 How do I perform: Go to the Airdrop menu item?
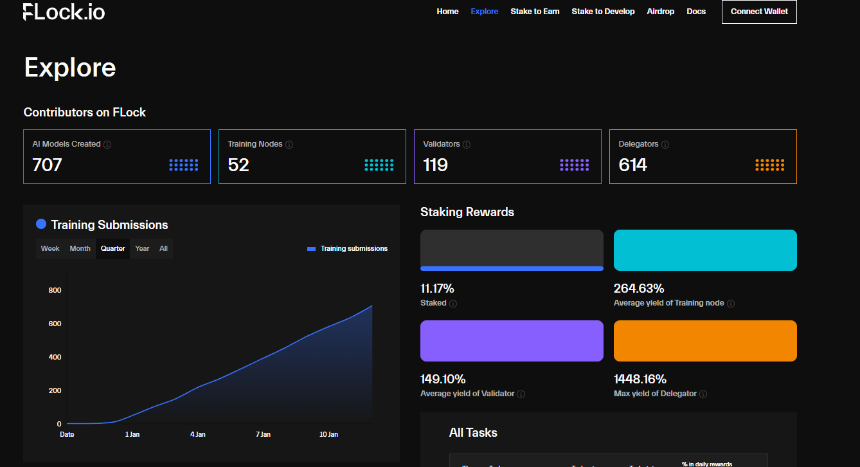(660, 11)
